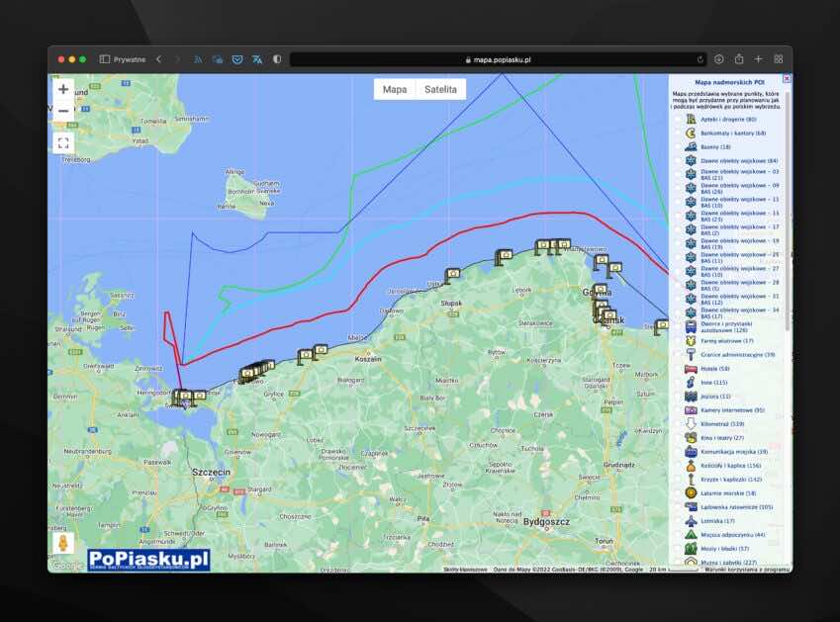
Task: Toggle the Kamery internetowe checkbox
Action: tap(678, 409)
